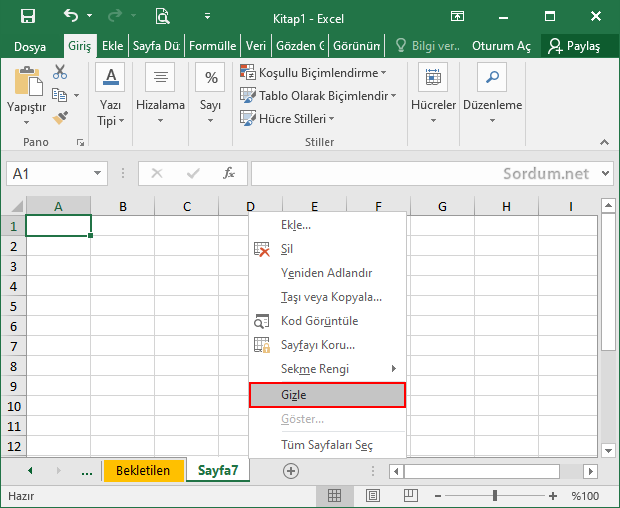The width and height of the screenshot is (620, 508).
Task: Choose Tüm Sayfaları Seç menu entry
Action: click(x=327, y=445)
